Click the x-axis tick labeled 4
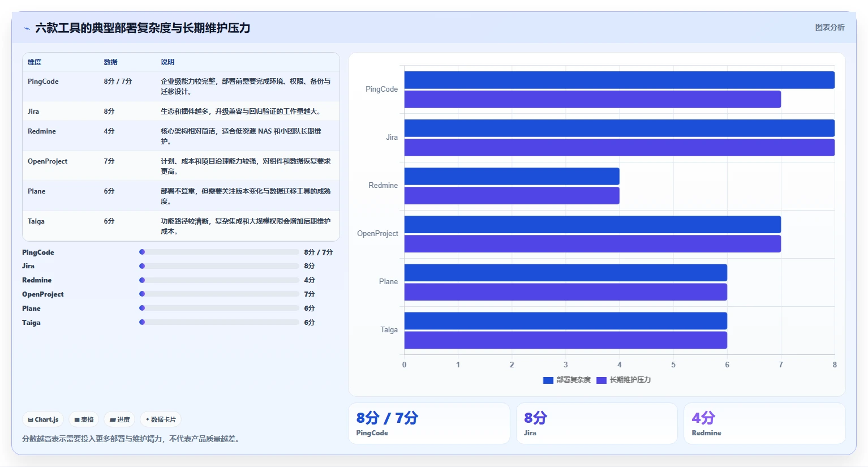The height and width of the screenshot is (467, 868). coord(620,365)
